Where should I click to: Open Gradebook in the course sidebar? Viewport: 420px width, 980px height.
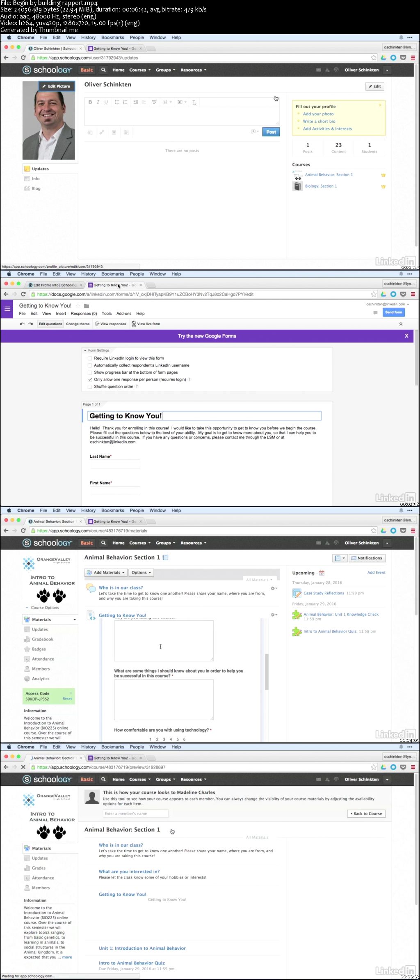[x=43, y=639]
